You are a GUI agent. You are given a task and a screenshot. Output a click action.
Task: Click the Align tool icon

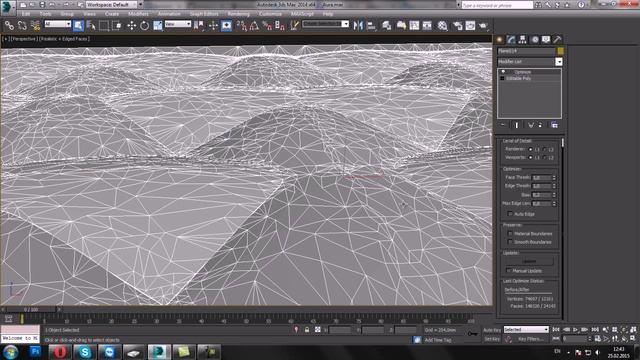371,26
